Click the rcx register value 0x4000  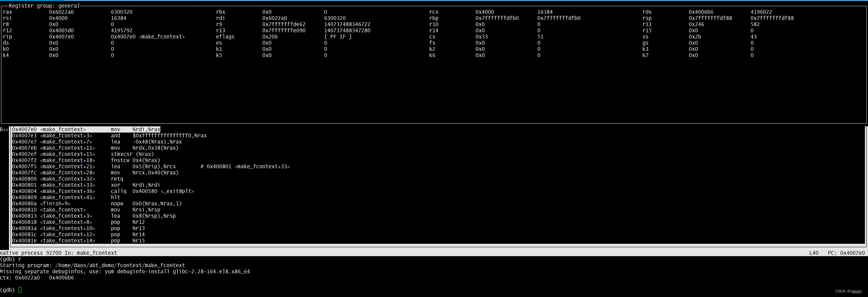point(485,12)
